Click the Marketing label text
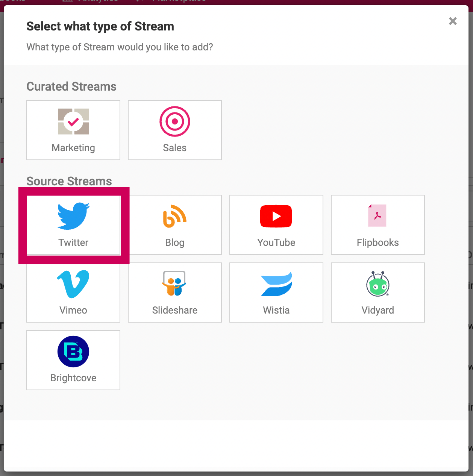Screen dimensions: 473x476 73,148
